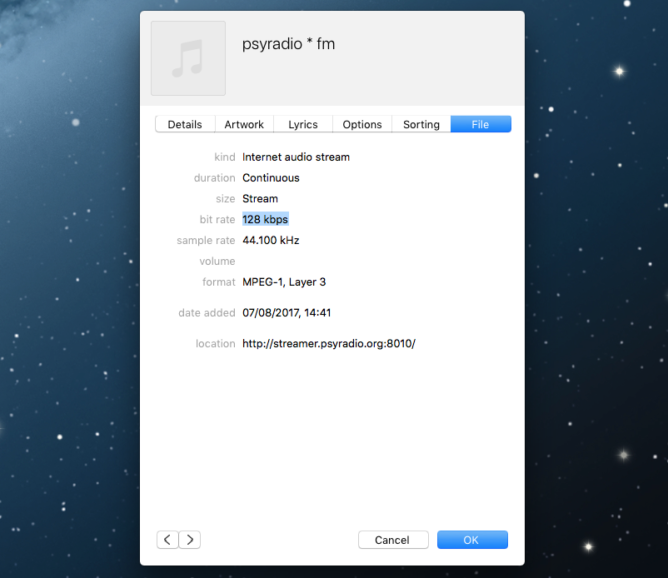Switch to the Sorting tab
Image resolution: width=668 pixels, height=578 pixels.
pos(421,125)
